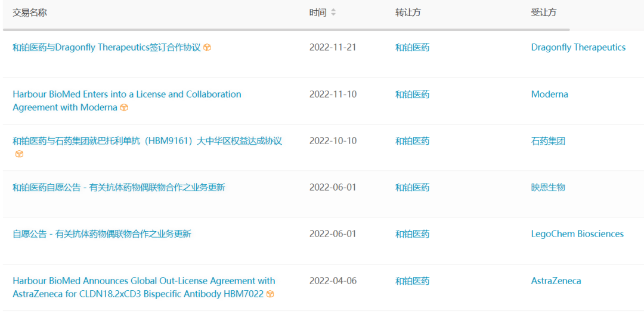
Task: Click 和铂医药 transferor in the 2022-10-10 row
Action: click(413, 141)
